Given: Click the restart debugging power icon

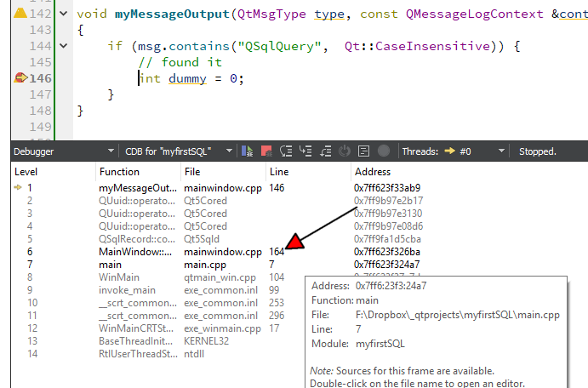Looking at the screenshot, I should point(345,151).
